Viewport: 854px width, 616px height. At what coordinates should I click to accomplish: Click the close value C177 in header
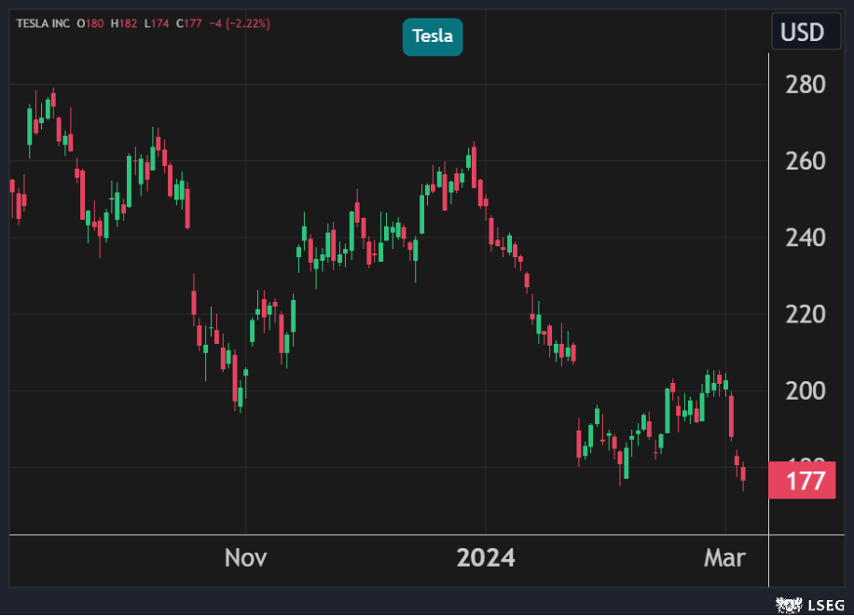tap(188, 23)
